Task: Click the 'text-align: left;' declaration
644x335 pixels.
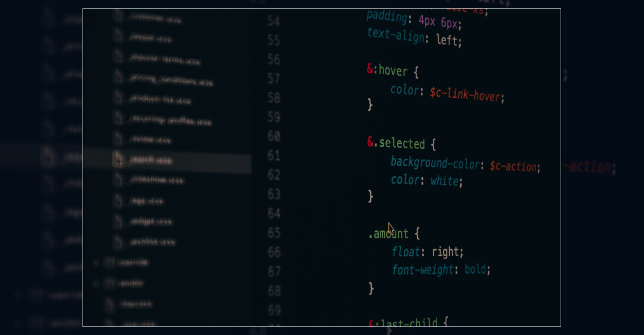Action: (414, 37)
